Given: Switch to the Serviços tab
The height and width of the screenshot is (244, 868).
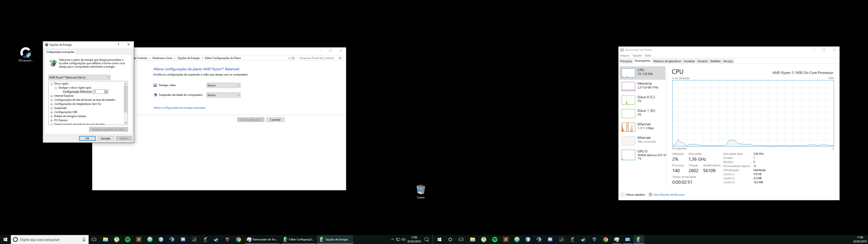Looking at the screenshot, I should coord(728,61).
